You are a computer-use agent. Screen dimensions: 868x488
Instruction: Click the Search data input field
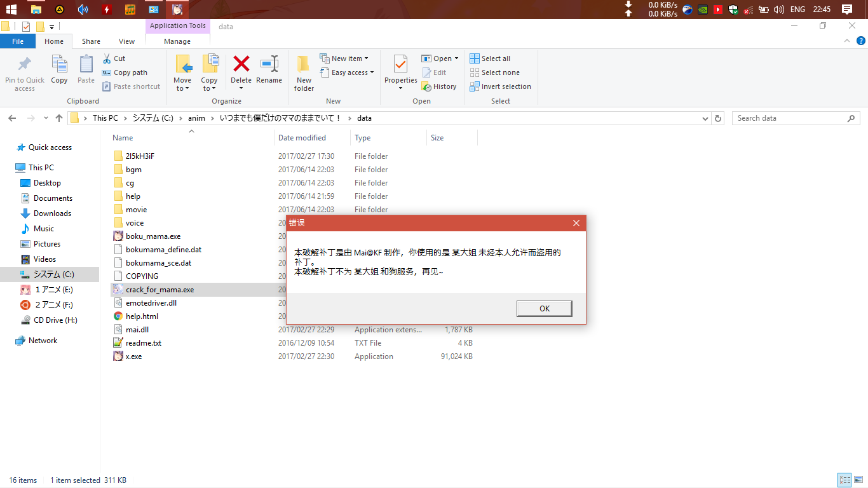pyautogui.click(x=790, y=118)
